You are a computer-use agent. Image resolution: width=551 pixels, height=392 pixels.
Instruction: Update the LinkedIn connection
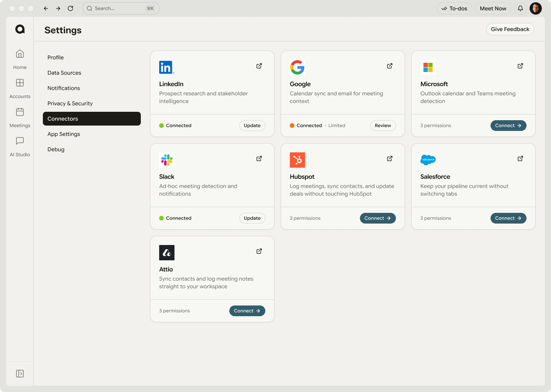point(252,126)
